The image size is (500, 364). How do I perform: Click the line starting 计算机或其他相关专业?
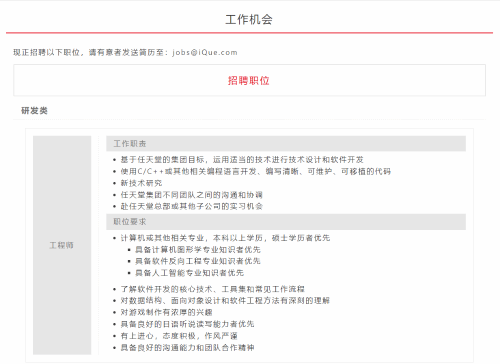[225, 238]
